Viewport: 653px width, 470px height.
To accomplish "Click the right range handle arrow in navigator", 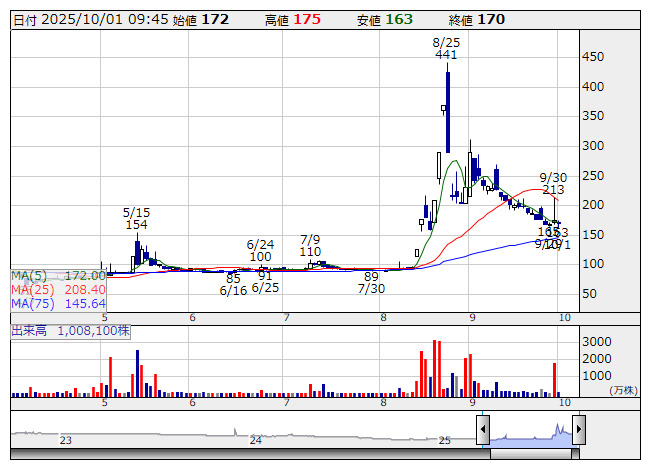I will pyautogui.click(x=578, y=431).
